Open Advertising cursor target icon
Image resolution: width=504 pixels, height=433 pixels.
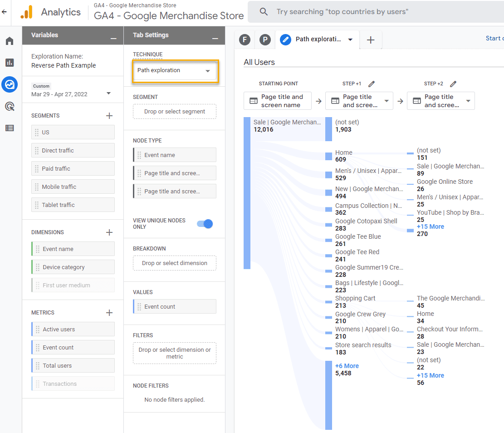pyautogui.click(x=10, y=106)
